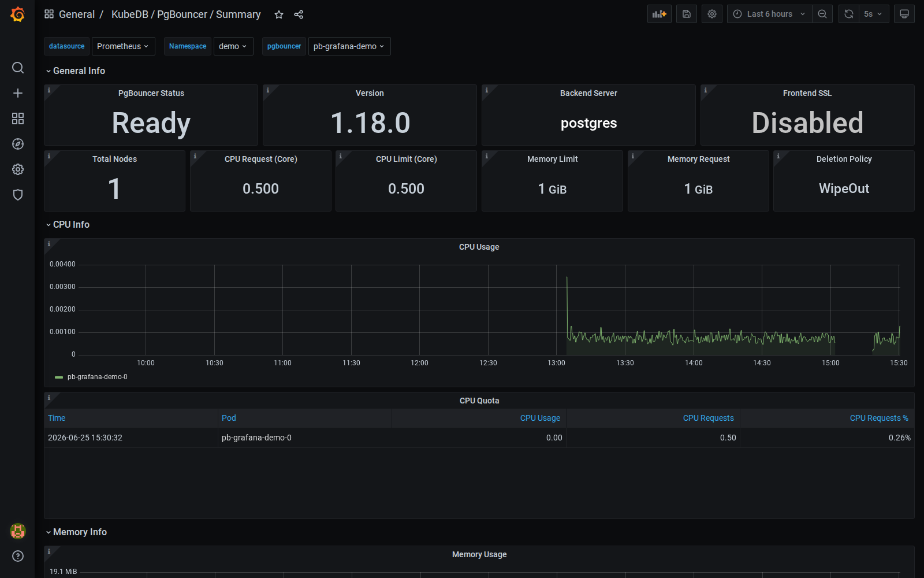Show info for CPU Quota panel
This screenshot has height=578, width=924.
pyautogui.click(x=49, y=398)
